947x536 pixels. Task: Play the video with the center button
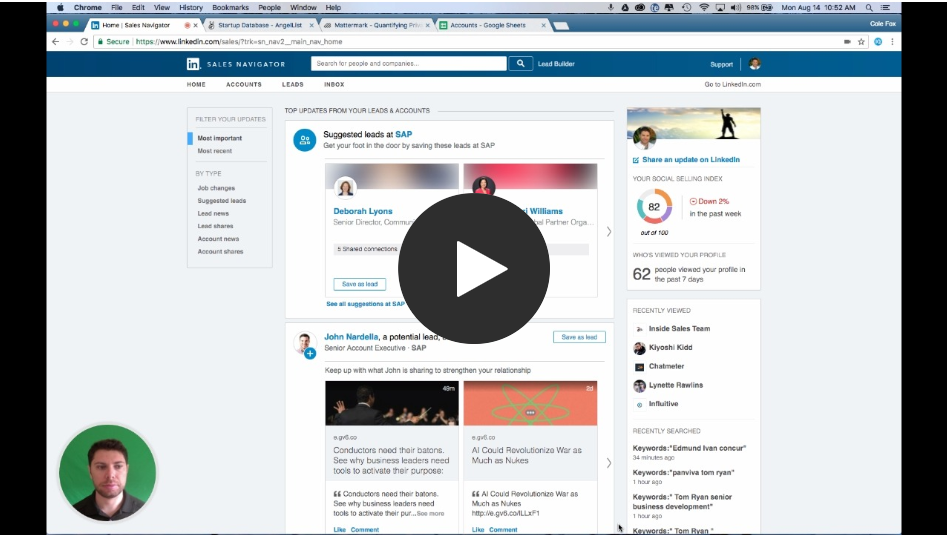coord(474,268)
